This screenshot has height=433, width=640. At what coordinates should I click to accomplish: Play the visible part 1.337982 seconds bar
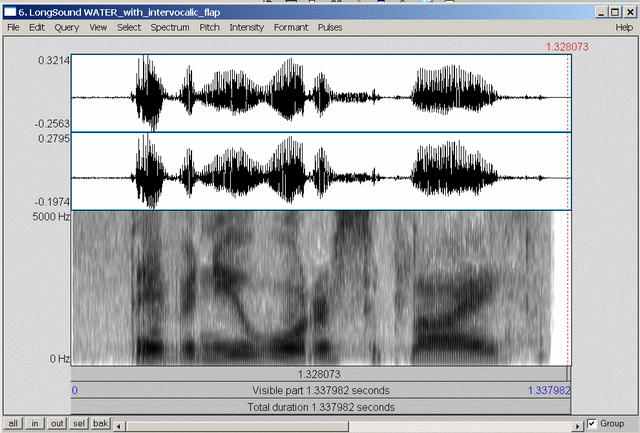(x=320, y=390)
